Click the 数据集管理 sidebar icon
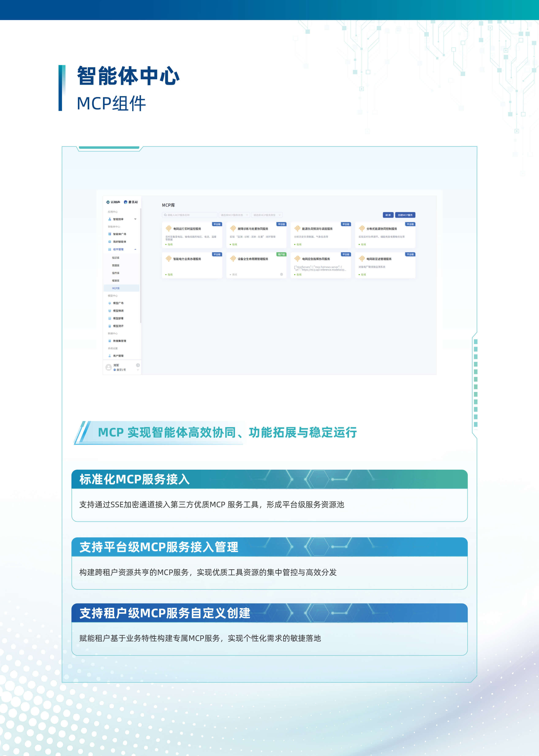 coord(110,341)
